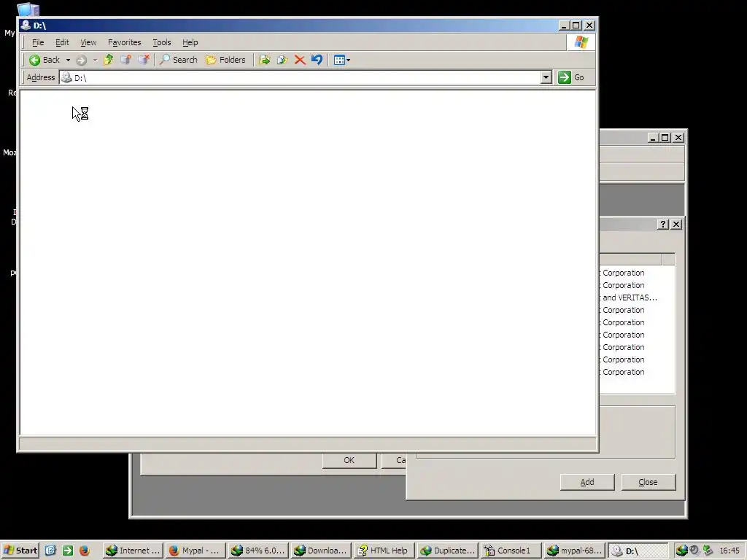Launch Firefox from quick launch
Image resolution: width=747 pixels, height=560 pixels.
pos(85,551)
